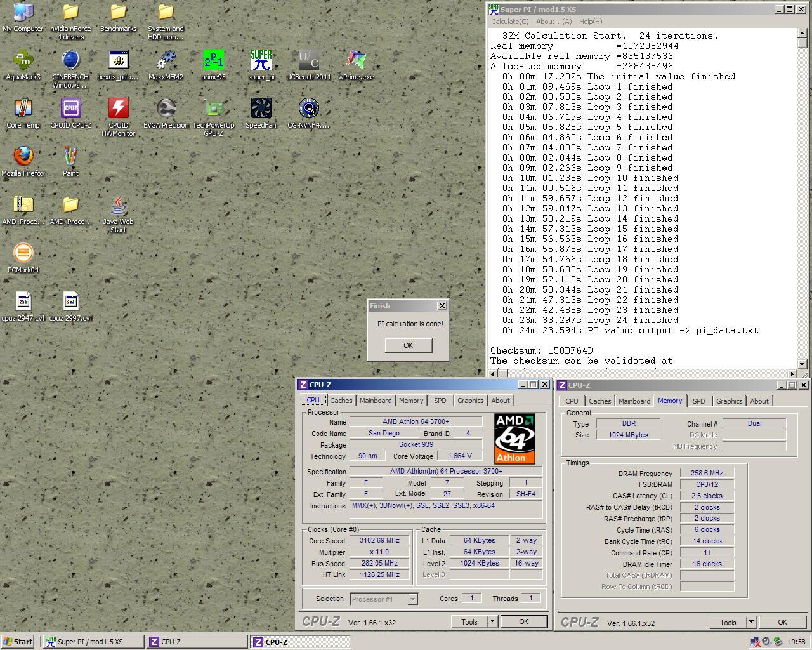Open Calculate menu in Super PI

pos(509,22)
